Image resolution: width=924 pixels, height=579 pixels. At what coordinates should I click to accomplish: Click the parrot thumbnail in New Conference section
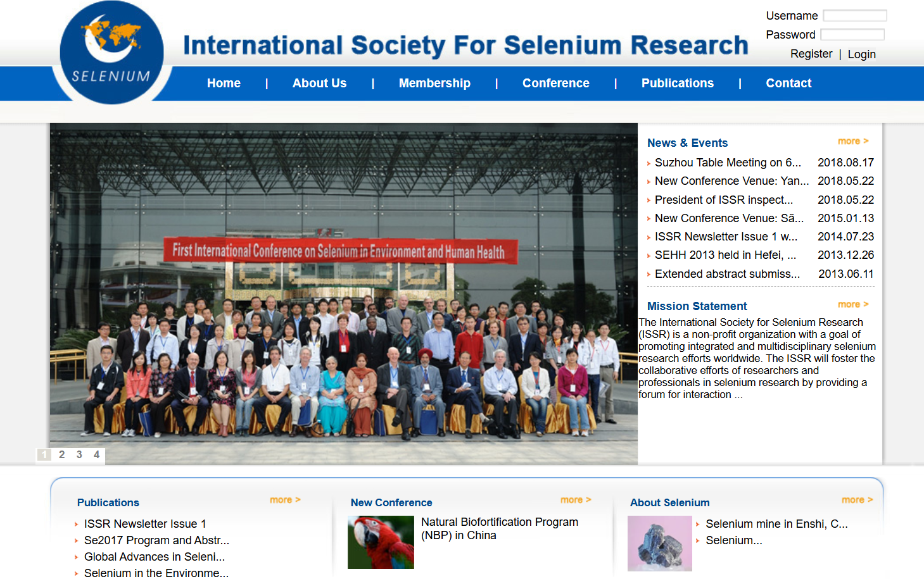pos(380,542)
